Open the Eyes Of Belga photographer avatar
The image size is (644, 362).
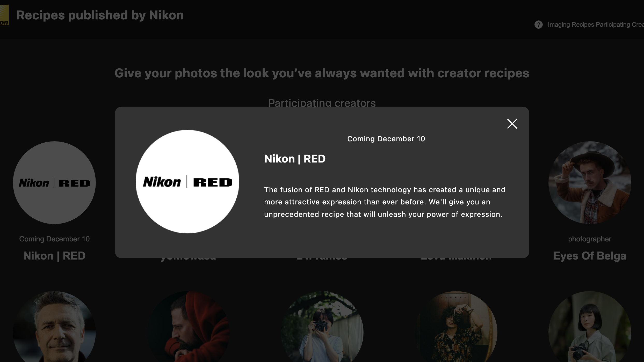click(590, 182)
